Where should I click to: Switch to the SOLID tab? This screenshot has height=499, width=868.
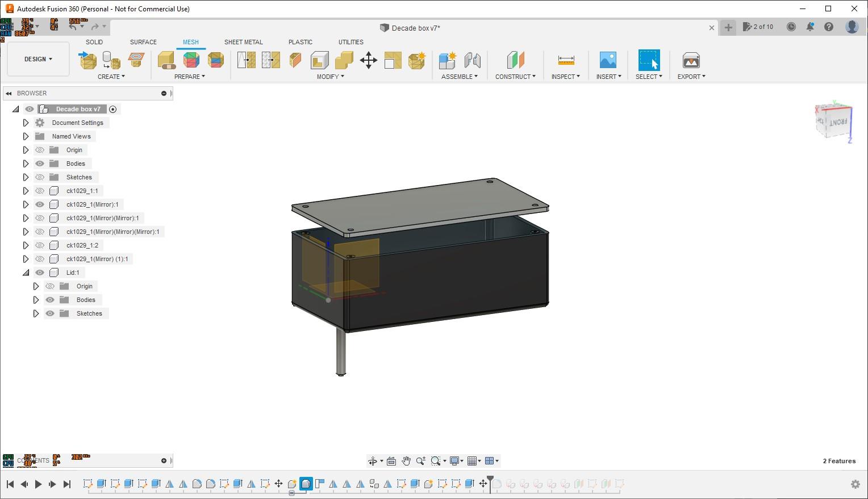pos(94,42)
